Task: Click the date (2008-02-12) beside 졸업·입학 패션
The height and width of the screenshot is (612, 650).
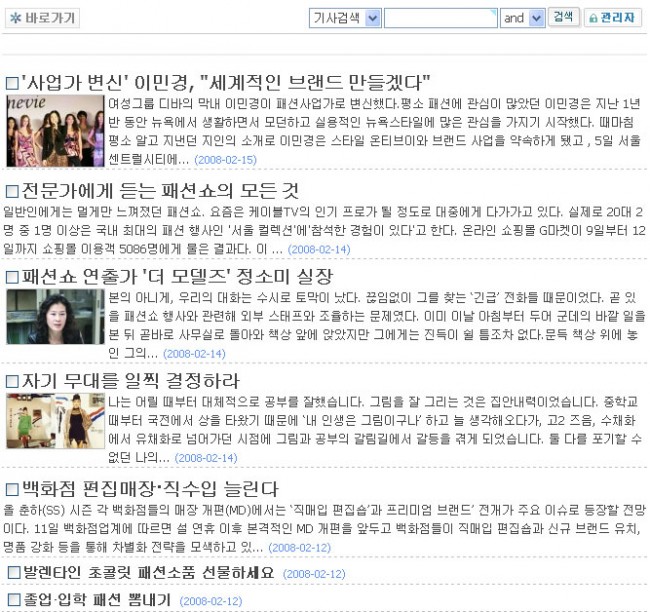Action: tap(211, 601)
